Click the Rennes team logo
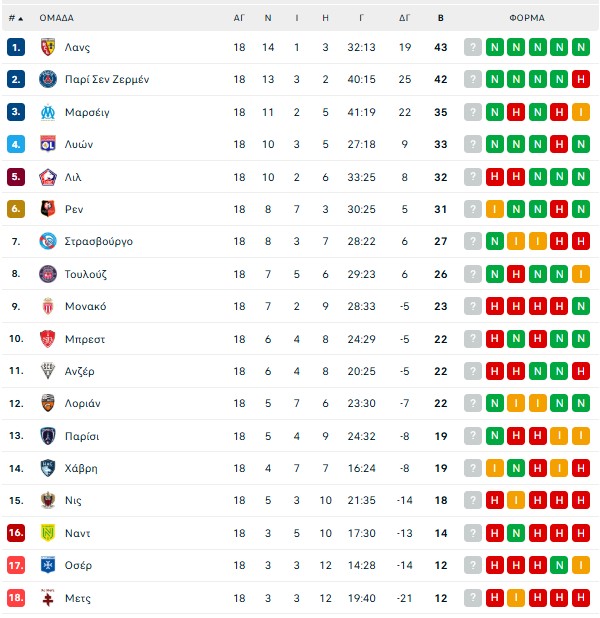The image size is (600, 618). [x=48, y=209]
